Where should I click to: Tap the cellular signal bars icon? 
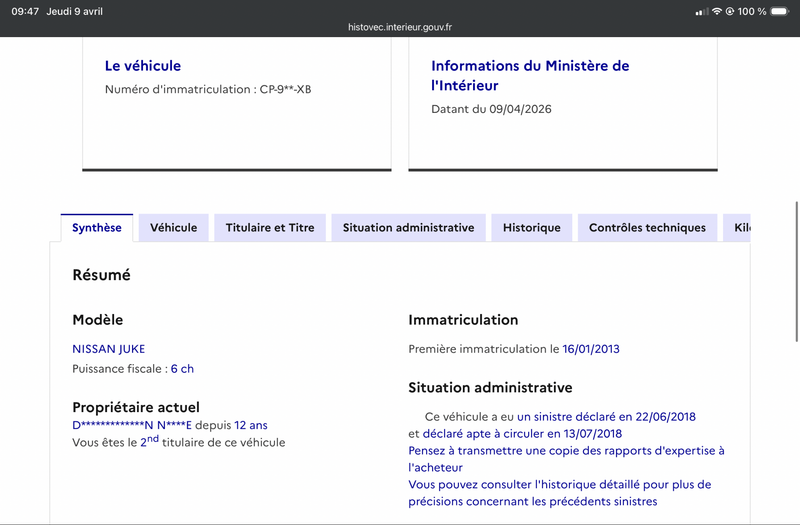[702, 11]
